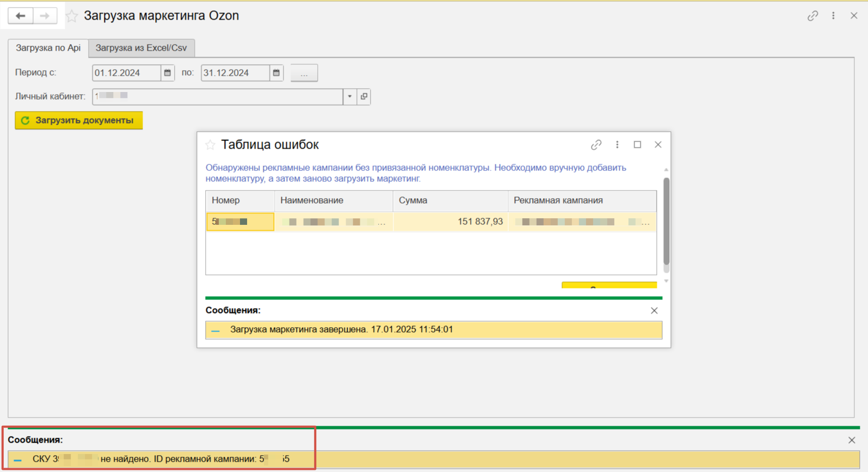Screen dimensions: 868x472
Task: Sort by the Сумма column header
Action: coord(450,200)
